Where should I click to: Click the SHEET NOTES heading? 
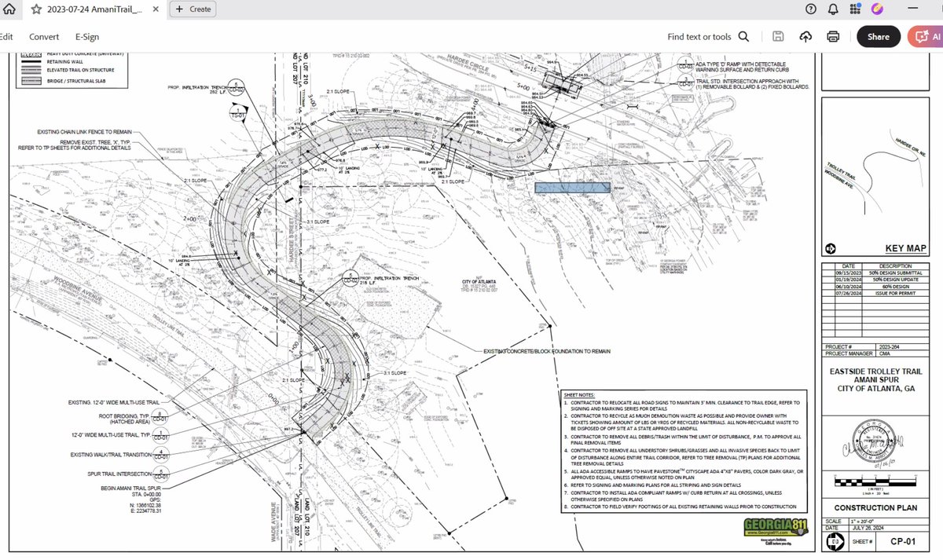pos(580,395)
